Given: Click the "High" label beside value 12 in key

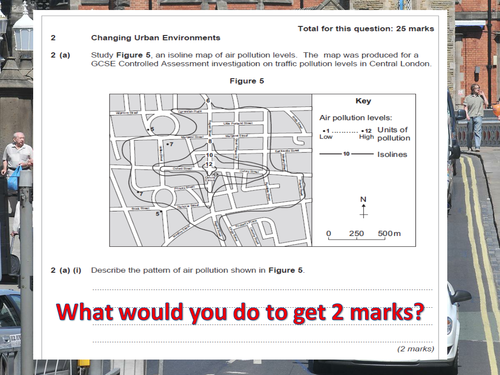Looking at the screenshot, I should coord(366,137).
